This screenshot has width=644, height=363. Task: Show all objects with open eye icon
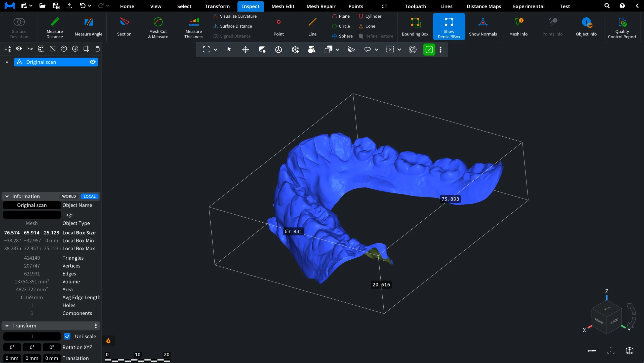coord(19,49)
